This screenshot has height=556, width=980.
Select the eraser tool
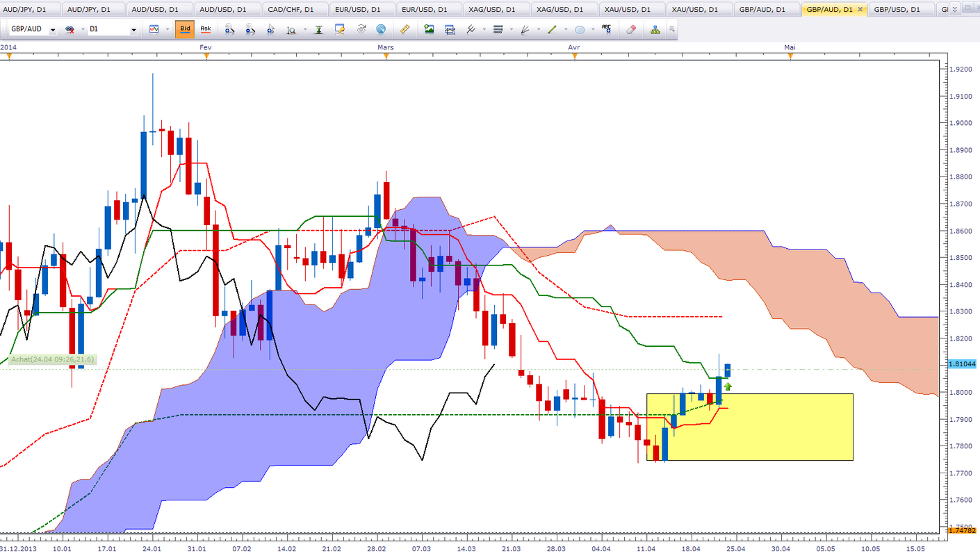click(x=631, y=29)
